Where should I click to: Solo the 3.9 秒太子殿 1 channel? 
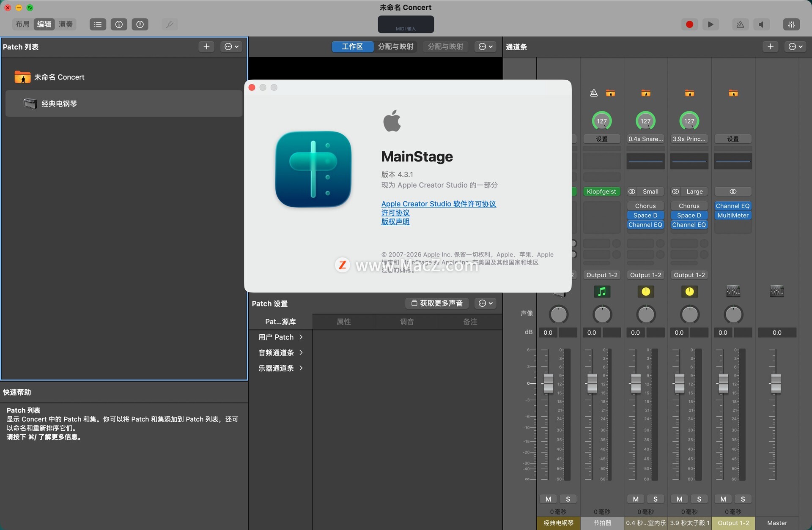[699, 499]
